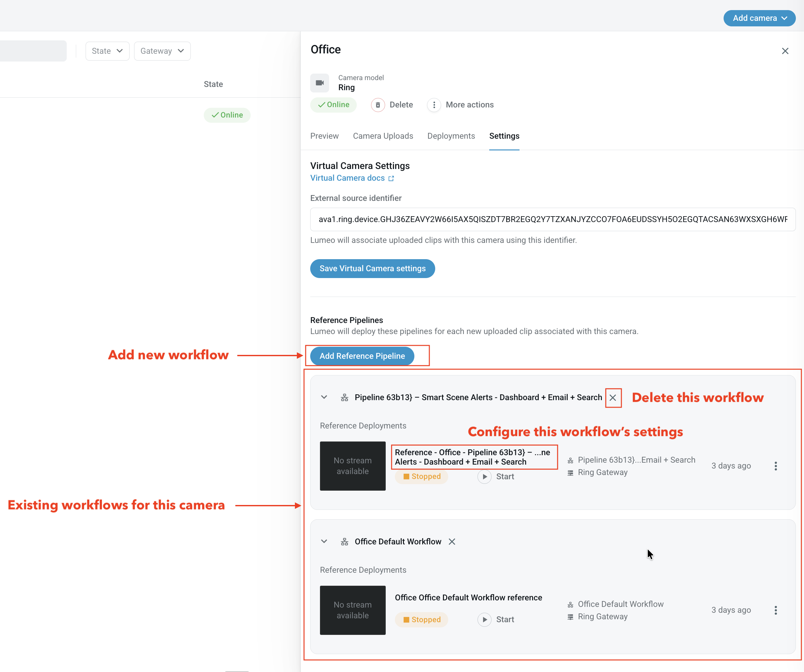804x672 pixels.
Task: Close the Office camera panel
Action: (785, 51)
